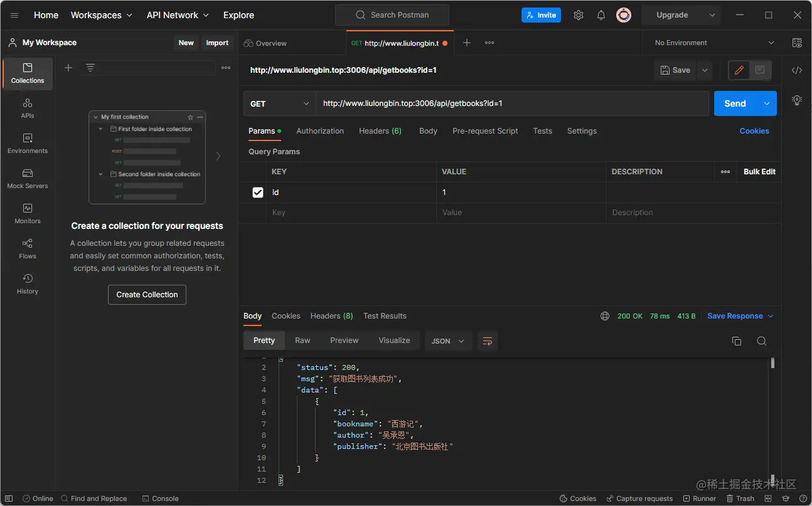
Task: Open API Network dropdown menu
Action: [x=178, y=15]
